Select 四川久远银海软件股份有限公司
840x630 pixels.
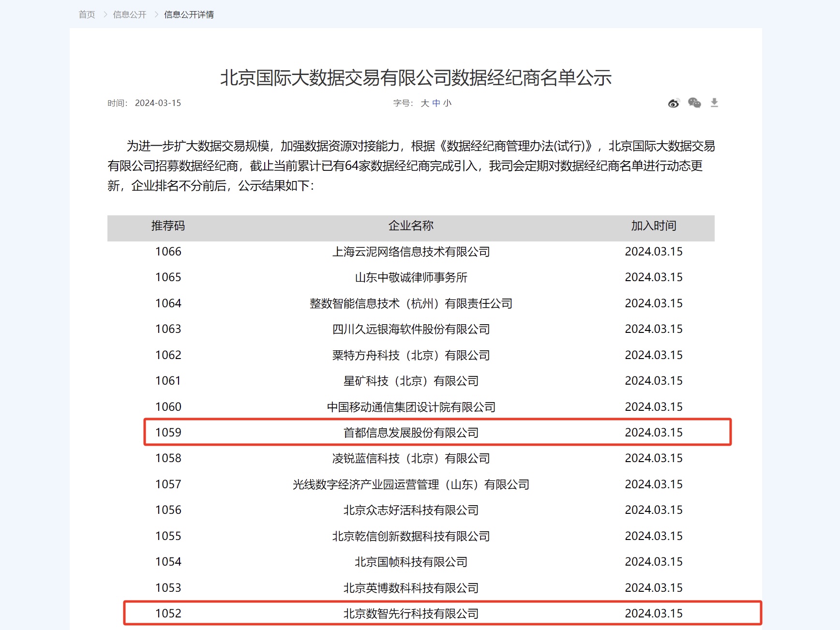[x=411, y=330]
